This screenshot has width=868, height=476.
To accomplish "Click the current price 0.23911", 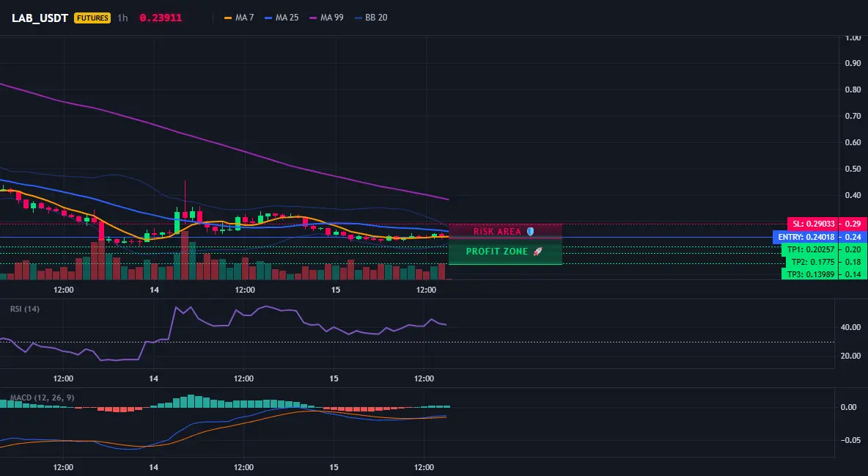I will (161, 18).
